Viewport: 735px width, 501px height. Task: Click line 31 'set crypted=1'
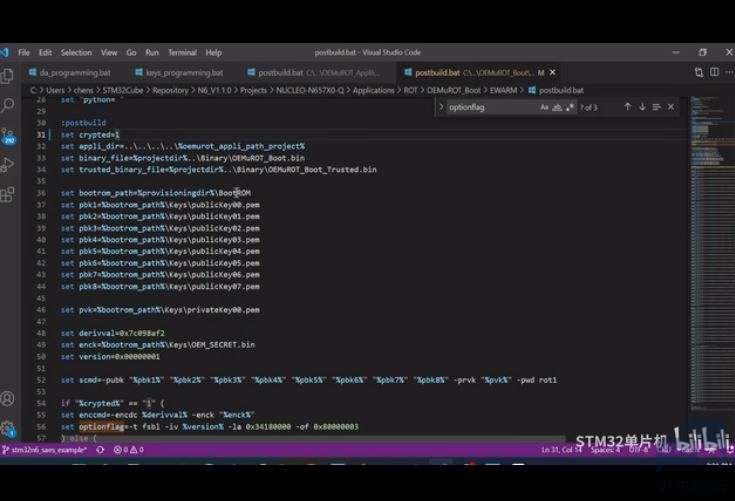90,135
